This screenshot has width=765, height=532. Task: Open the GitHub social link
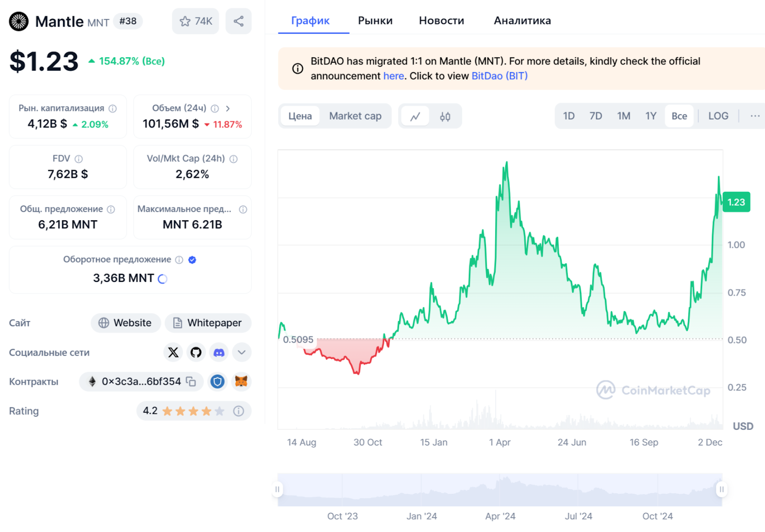point(196,352)
